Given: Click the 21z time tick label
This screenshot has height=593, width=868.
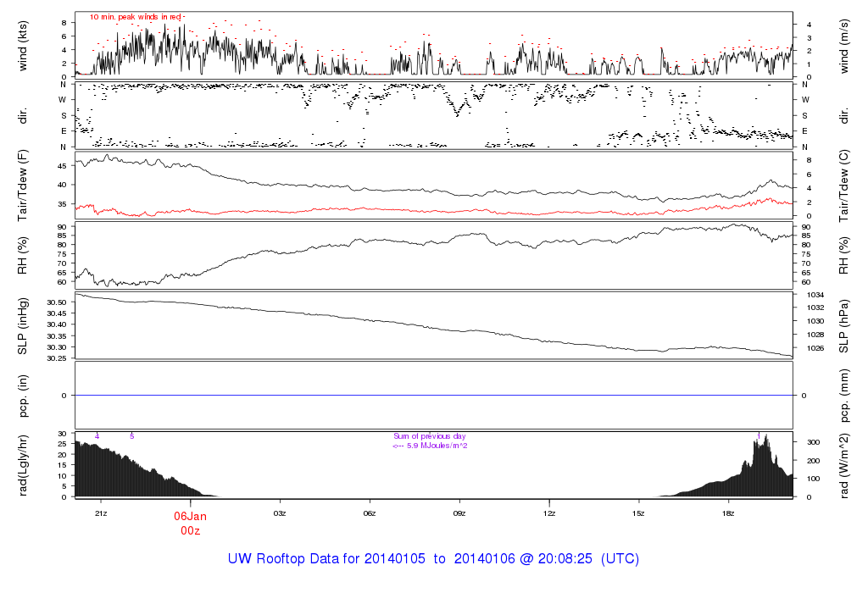Looking at the screenshot, I should click(x=100, y=513).
